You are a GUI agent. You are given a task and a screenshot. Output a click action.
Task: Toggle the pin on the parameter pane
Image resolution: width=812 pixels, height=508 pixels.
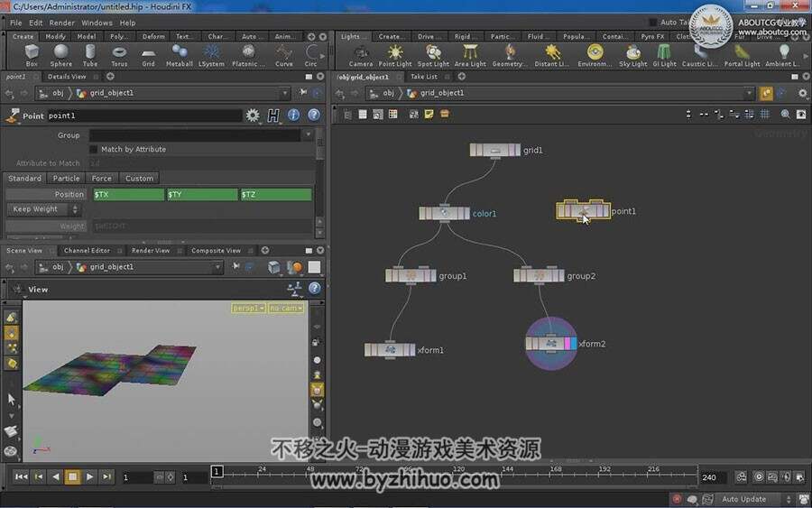303,93
